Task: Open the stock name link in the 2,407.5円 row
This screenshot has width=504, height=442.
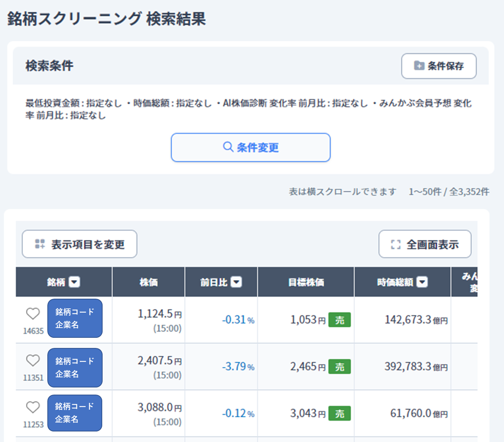Action: pos(75,368)
